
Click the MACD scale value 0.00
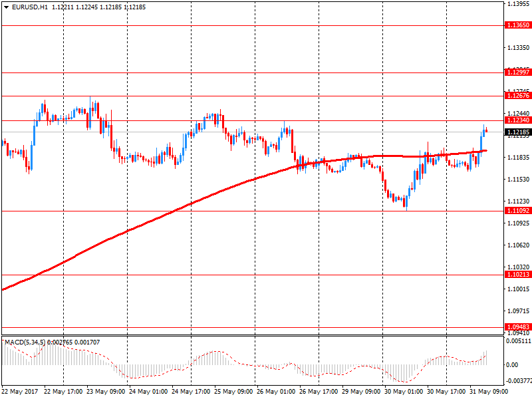(x=512, y=365)
